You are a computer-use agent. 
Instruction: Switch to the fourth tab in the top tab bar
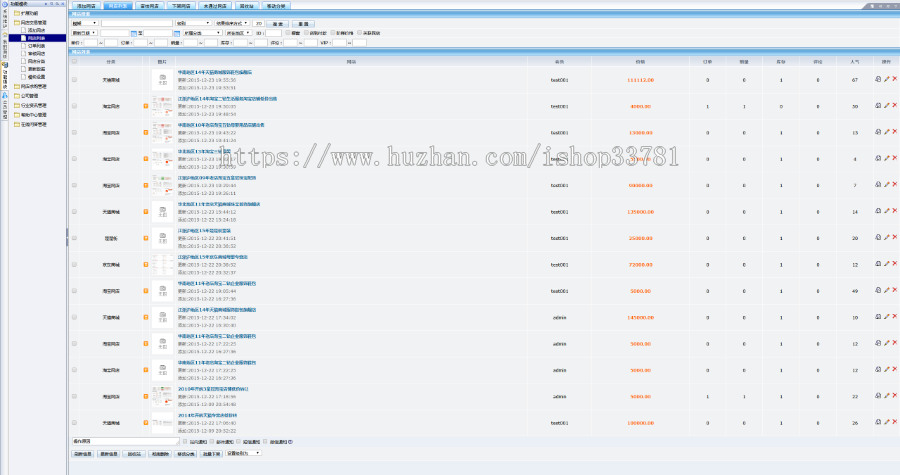pos(181,6)
